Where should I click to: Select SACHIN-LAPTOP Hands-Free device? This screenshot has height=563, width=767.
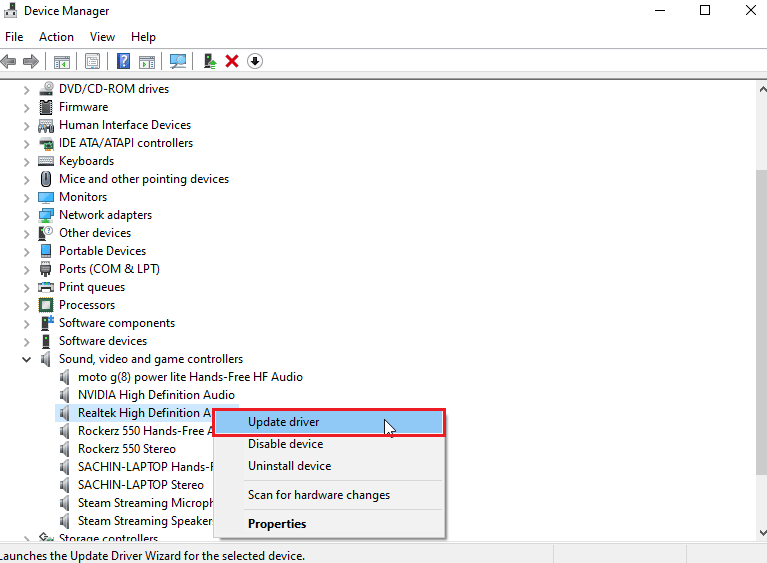(x=145, y=467)
